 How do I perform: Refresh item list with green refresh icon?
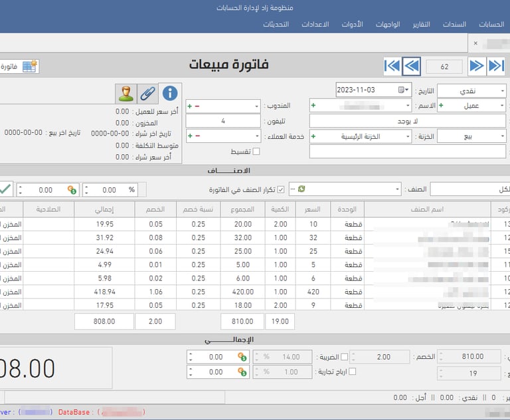(x=301, y=189)
